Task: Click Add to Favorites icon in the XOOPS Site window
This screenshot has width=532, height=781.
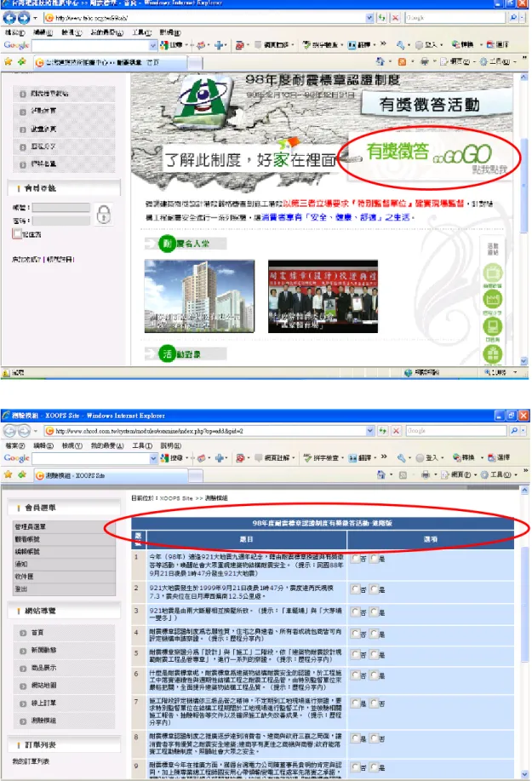Action: 22,474
